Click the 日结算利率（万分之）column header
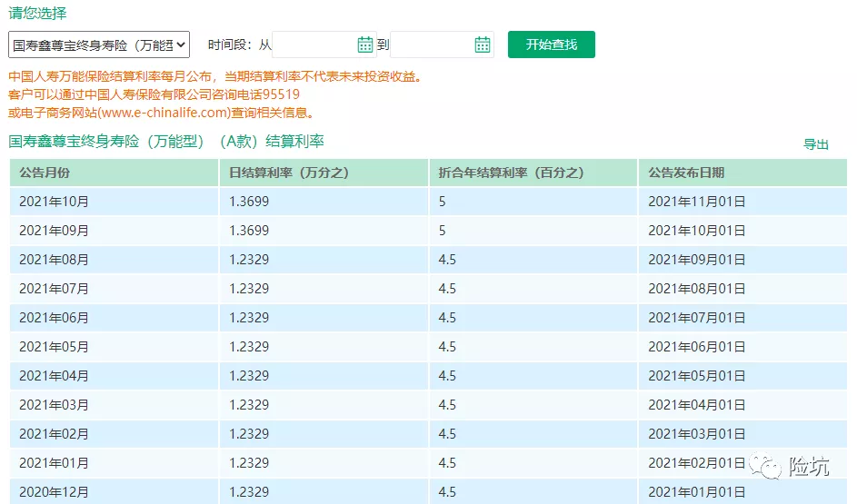This screenshot has height=504, width=857. click(324, 173)
